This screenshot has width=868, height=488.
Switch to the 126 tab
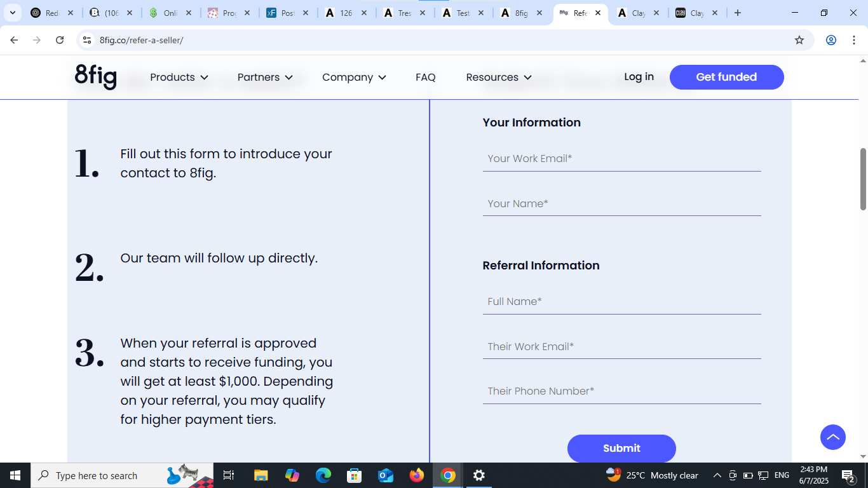346,13
